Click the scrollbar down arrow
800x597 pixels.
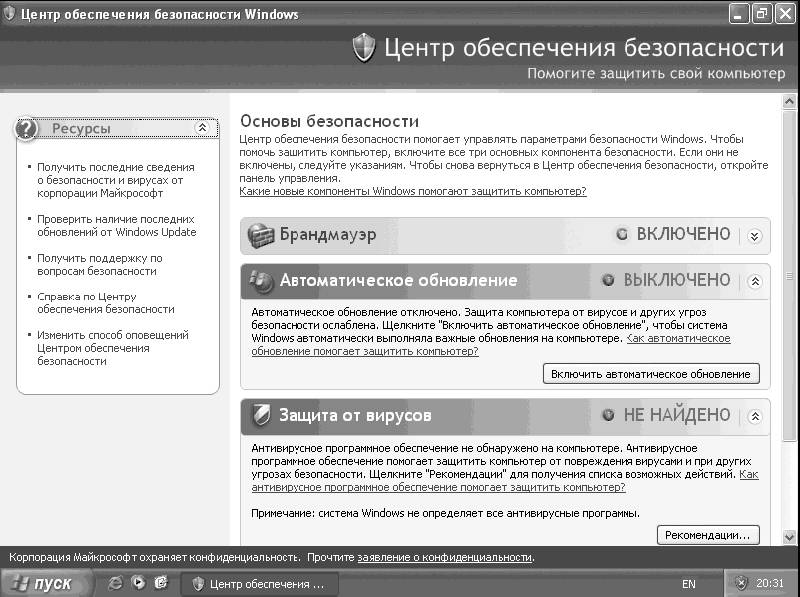coord(789,537)
